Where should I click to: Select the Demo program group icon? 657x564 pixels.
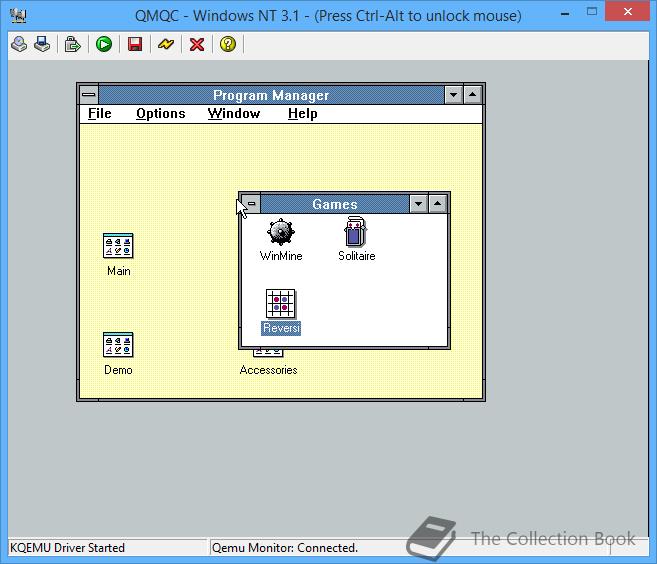point(118,345)
